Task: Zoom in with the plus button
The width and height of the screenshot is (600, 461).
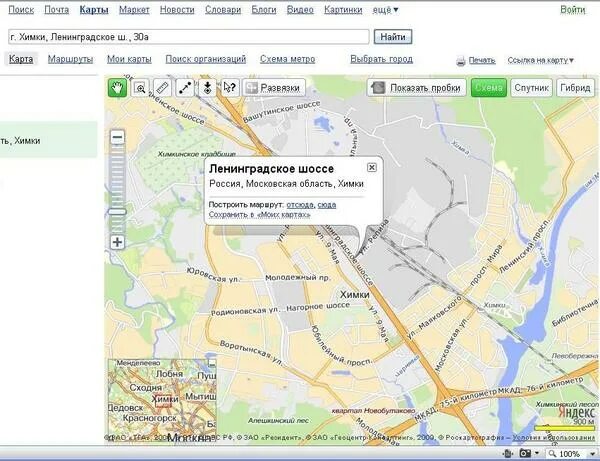Action: (117, 242)
